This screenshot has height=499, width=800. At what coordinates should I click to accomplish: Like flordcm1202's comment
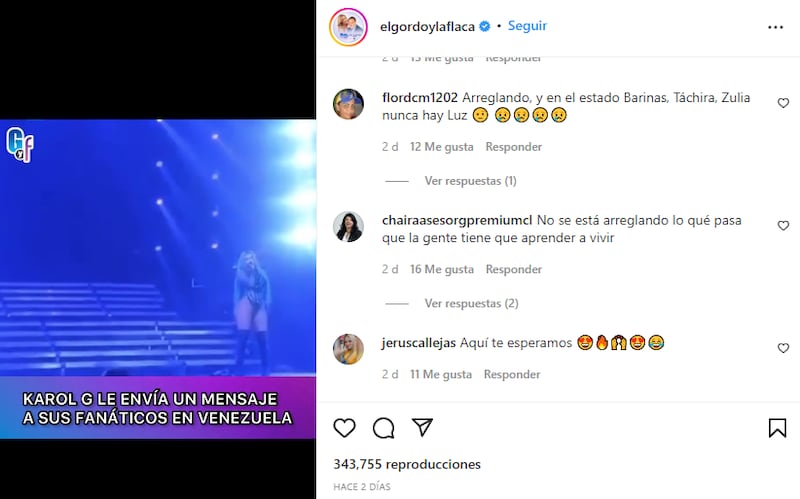[783, 103]
